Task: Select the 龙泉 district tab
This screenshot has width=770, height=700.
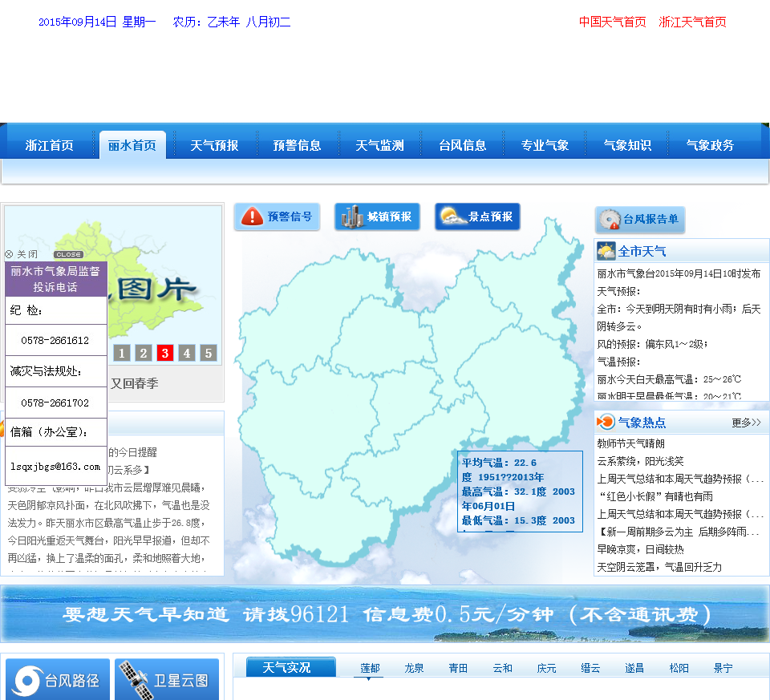Action: tap(414, 668)
